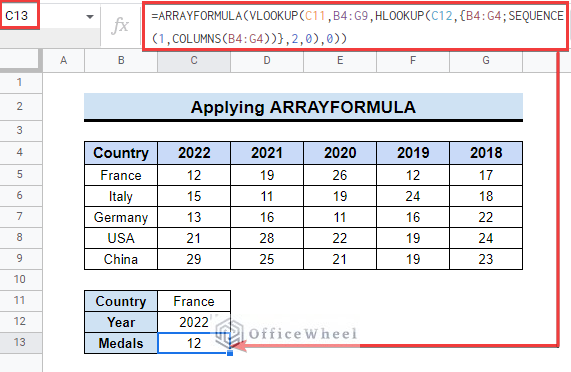Click Italy's 2022 value 15
571x372 pixels.
point(194,197)
